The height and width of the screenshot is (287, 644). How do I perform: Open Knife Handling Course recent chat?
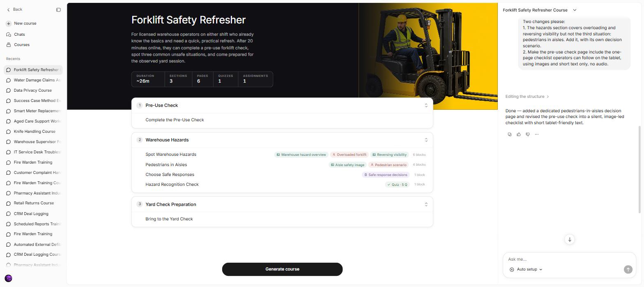coord(33,132)
